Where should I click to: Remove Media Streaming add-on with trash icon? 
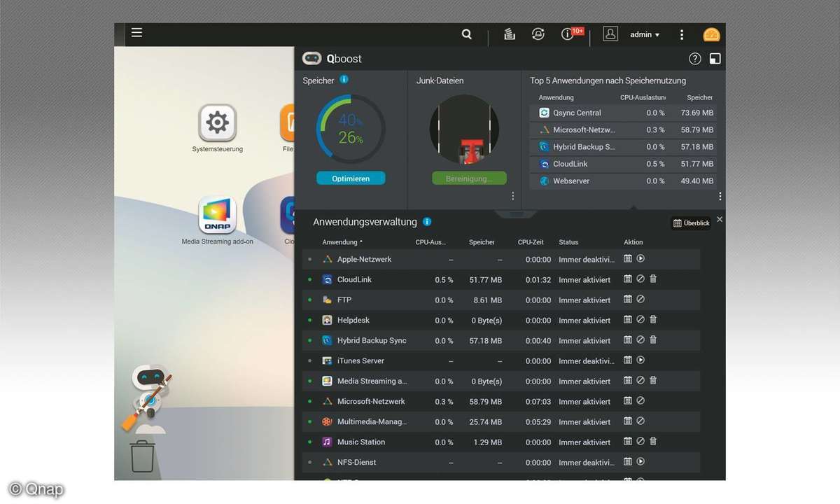[653, 381]
